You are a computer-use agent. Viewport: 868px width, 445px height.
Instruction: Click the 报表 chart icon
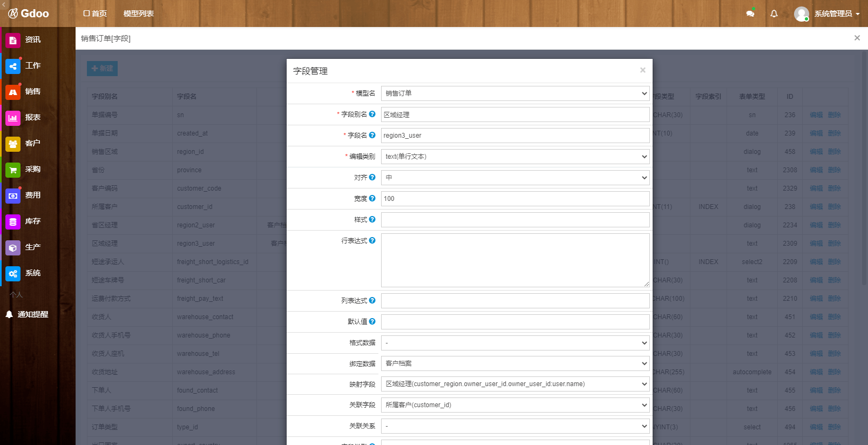click(x=13, y=118)
